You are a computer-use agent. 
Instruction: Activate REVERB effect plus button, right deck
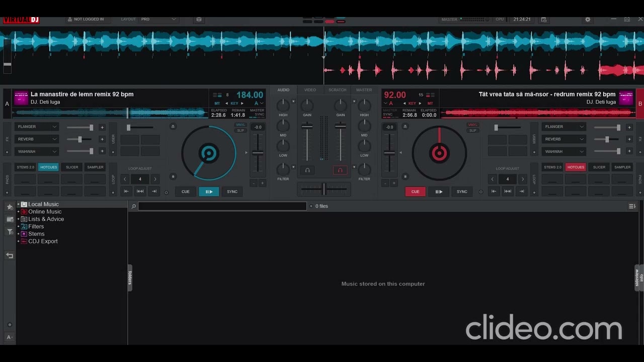tap(629, 139)
